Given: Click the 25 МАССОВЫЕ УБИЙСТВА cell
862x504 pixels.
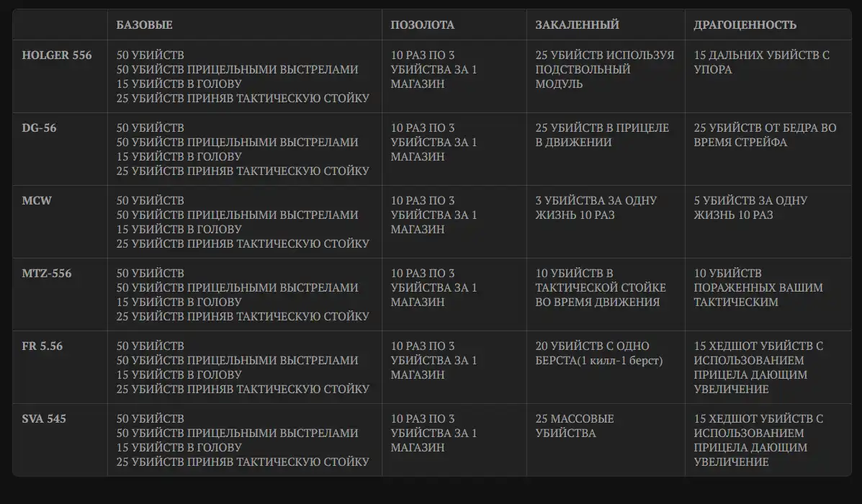Looking at the screenshot, I should tap(575, 426).
